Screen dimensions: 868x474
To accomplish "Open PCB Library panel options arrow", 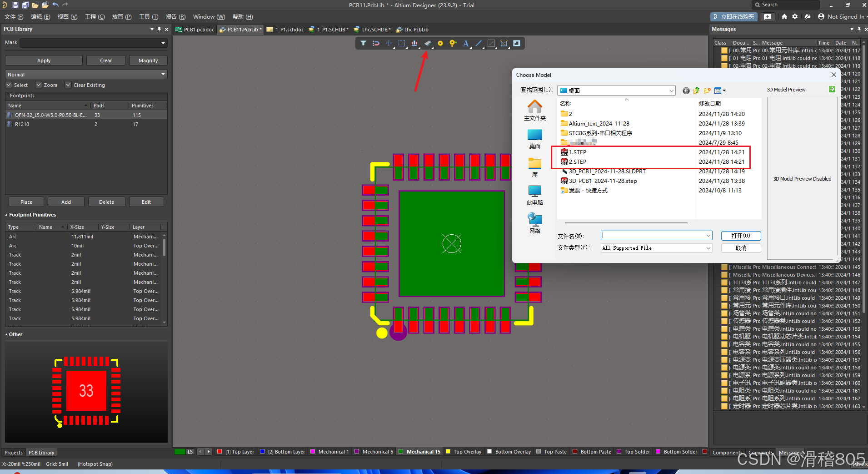I will coord(152,29).
